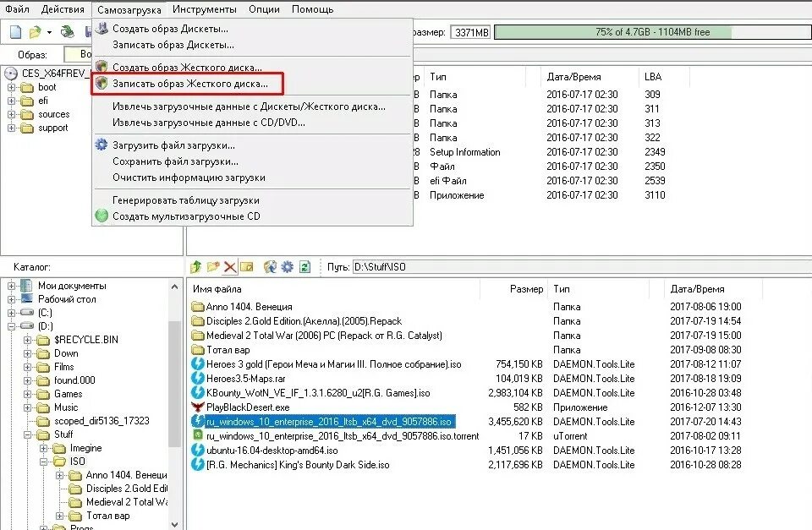
Task: Click the Путь field showing D:\Stuff\ISO
Action: click(x=582, y=267)
